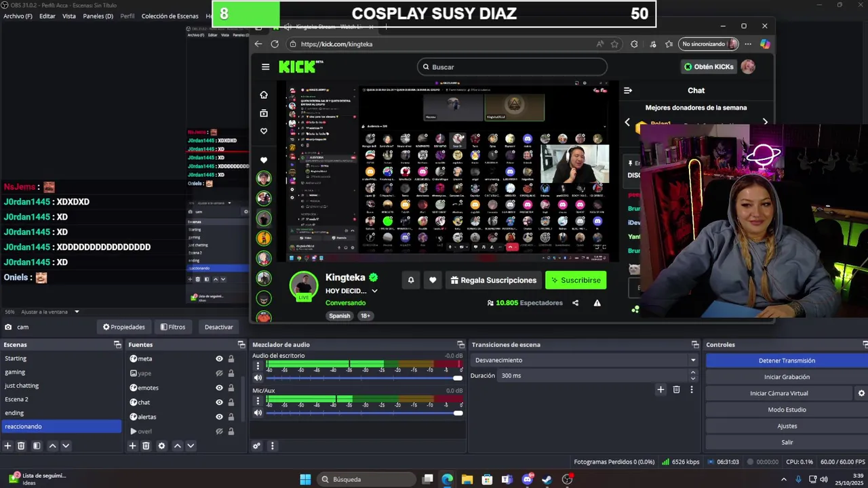Viewport: 868px width, 488px height.
Task: Open source properties gear in Fuentes toolbar
Action: [x=161, y=446]
